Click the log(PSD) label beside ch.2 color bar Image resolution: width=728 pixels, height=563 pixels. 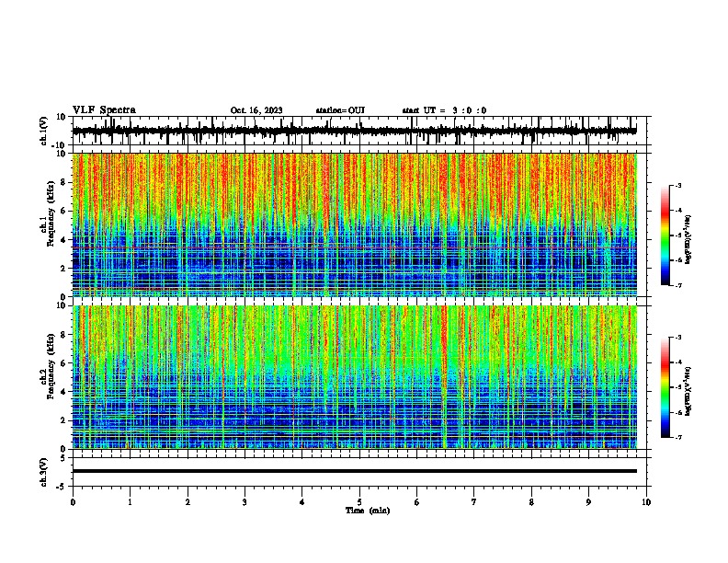pyautogui.click(x=688, y=391)
